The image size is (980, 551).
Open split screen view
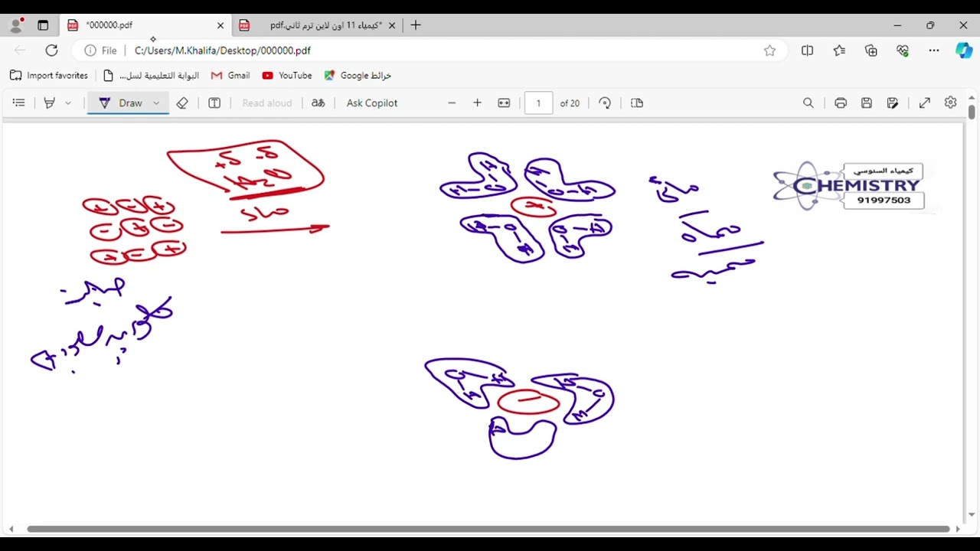point(807,51)
